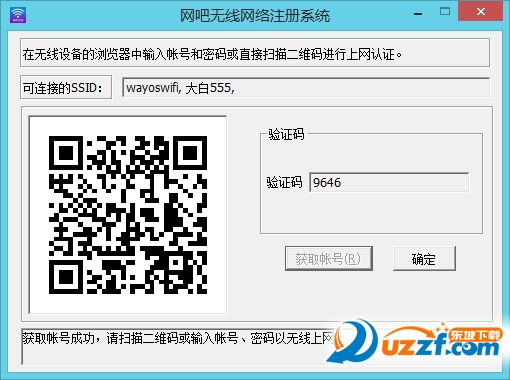This screenshot has width=510, height=380.
Task: Click the window title 网吧无线网络注册系统
Action: (x=255, y=15)
